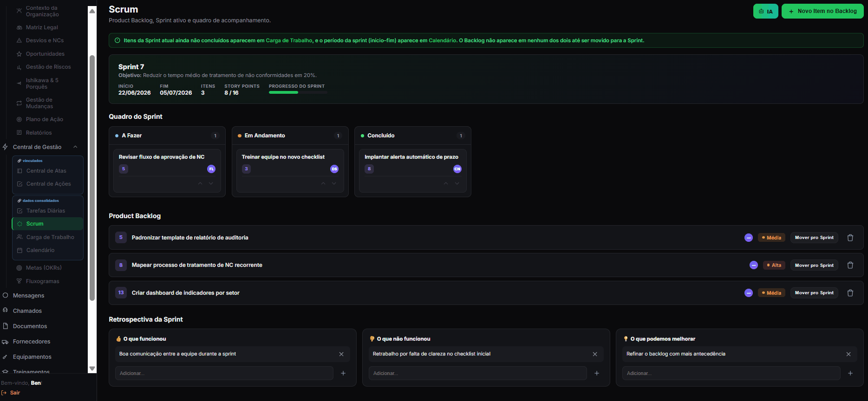Image resolution: width=868 pixels, height=401 pixels.
Task: Move Padronizar template de relatório to the Sprint
Action: pyautogui.click(x=814, y=238)
